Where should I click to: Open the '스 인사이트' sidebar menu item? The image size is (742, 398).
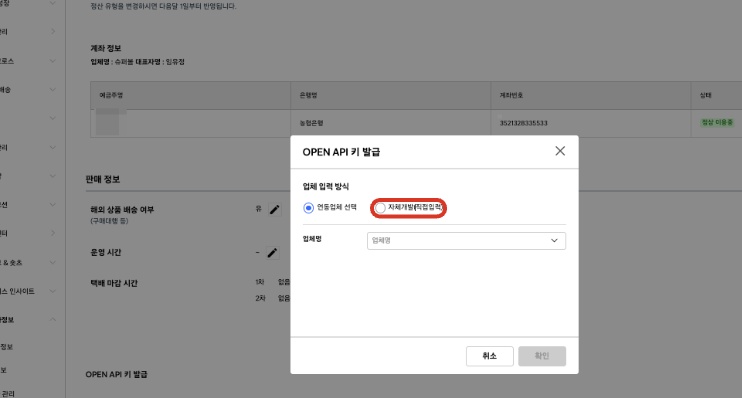17,291
